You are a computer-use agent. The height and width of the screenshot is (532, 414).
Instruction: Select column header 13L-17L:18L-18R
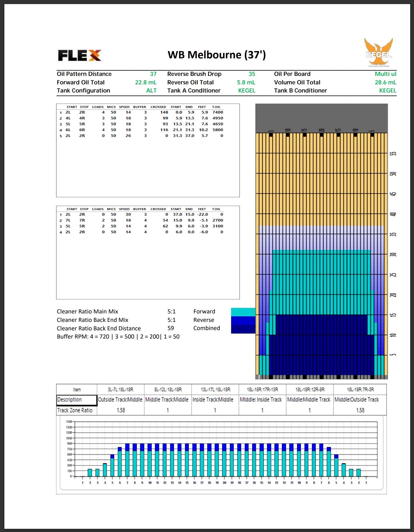215,390
